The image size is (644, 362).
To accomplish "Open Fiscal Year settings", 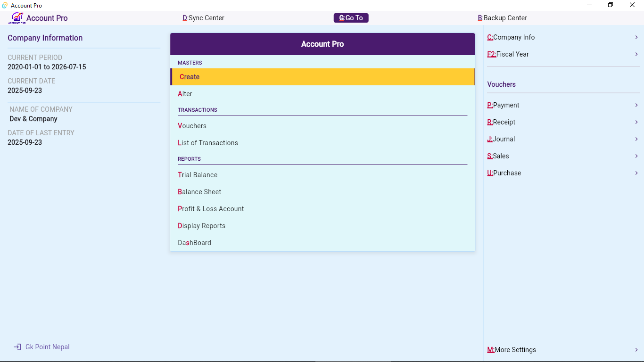I will 563,54.
